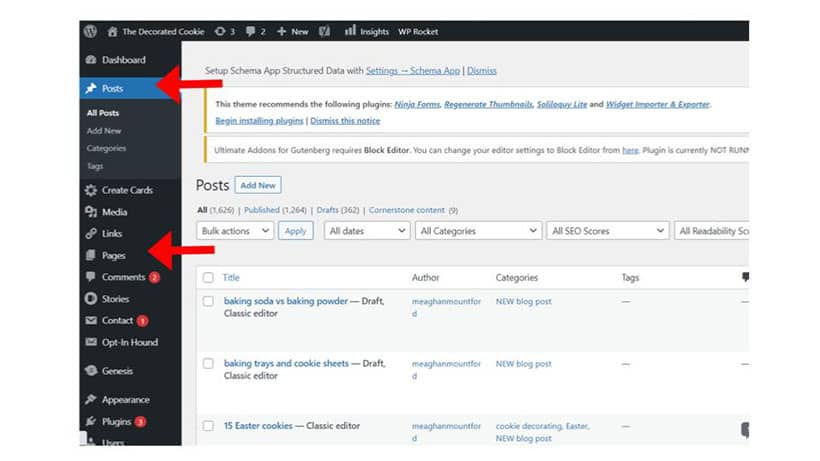Click the Add New button beside Posts heading
Image resolution: width=820 pixels, height=461 pixels.
pyautogui.click(x=258, y=185)
